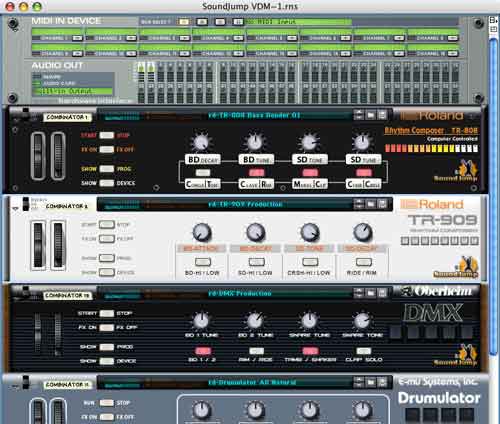Toggle the Clave/Rim switch on TR-808
Screen dimensions: 500x424
coord(257,173)
